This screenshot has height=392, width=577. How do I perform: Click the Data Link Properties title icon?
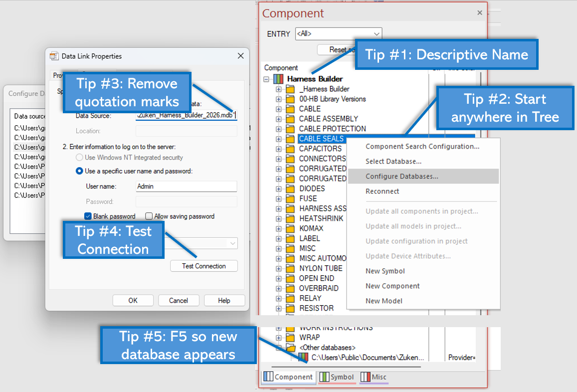(54, 56)
